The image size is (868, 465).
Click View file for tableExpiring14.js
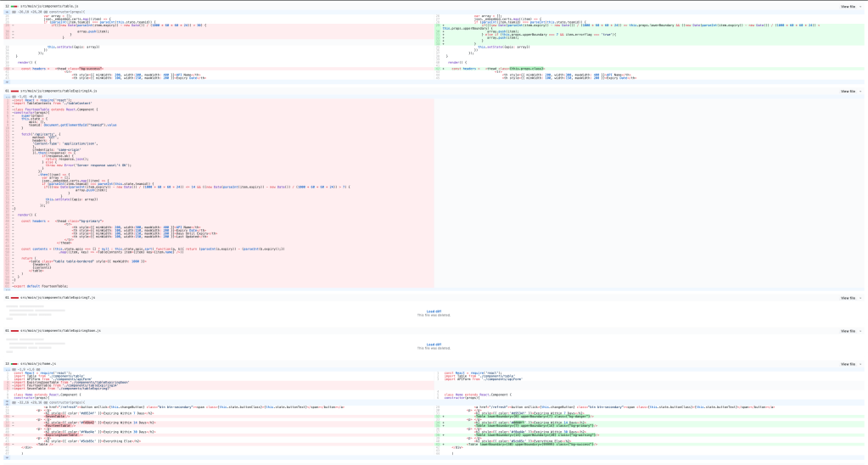coord(847,91)
